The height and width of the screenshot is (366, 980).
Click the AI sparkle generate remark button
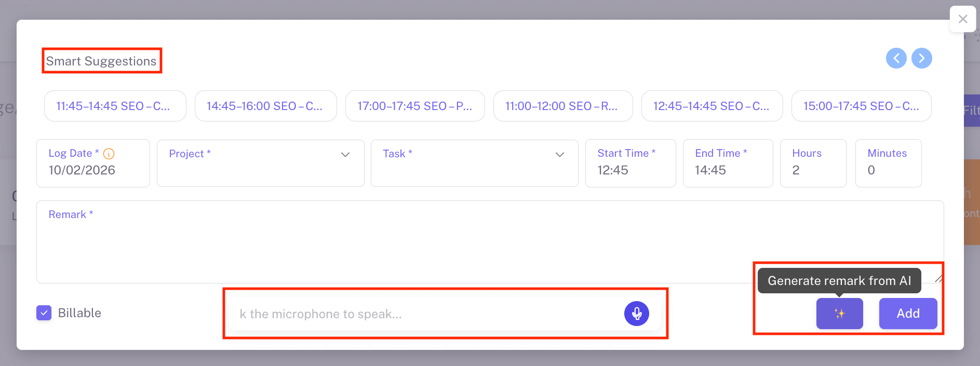click(839, 314)
